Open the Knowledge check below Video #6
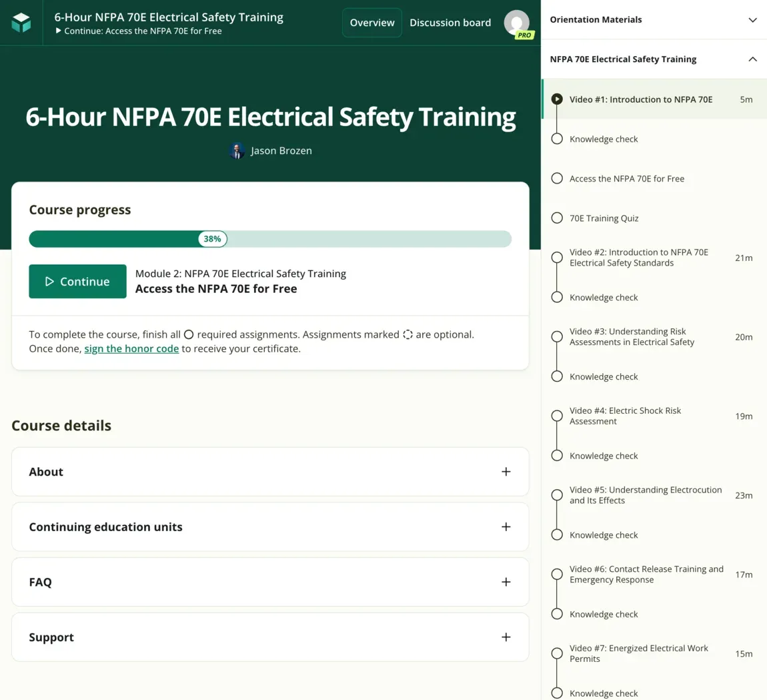The image size is (767, 700). (654, 615)
